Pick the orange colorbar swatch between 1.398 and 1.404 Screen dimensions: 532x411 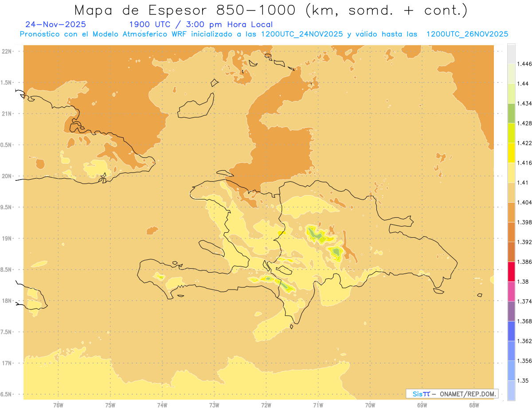(x=511, y=212)
